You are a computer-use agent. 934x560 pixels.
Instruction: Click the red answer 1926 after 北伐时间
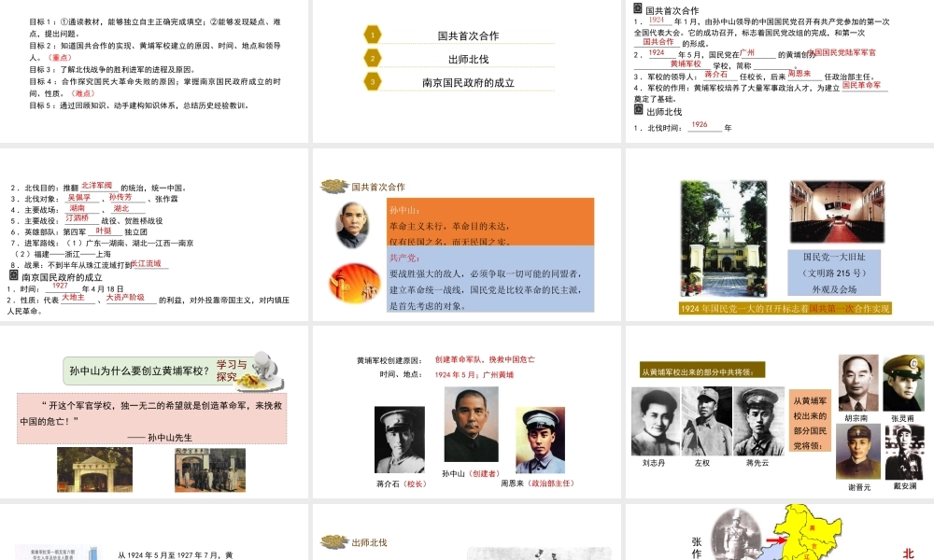(x=700, y=124)
